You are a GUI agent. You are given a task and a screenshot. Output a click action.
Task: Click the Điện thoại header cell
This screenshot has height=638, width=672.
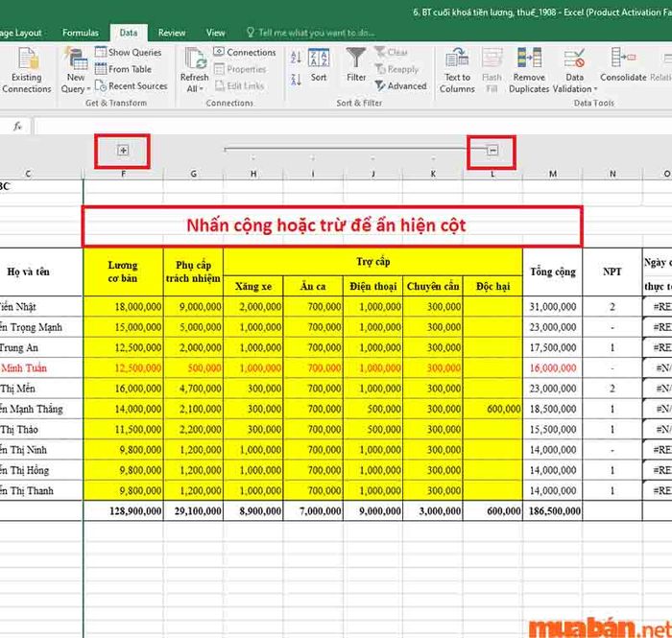372,286
